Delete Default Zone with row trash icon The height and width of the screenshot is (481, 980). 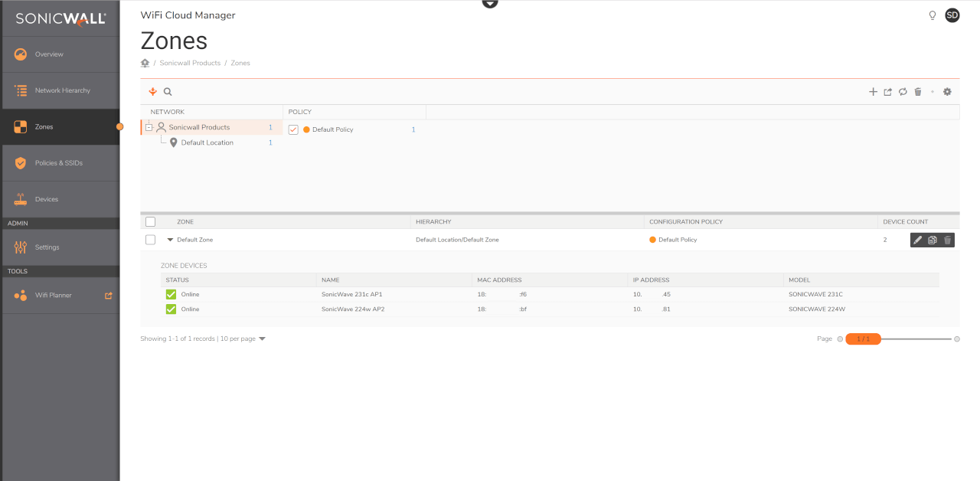click(x=947, y=240)
